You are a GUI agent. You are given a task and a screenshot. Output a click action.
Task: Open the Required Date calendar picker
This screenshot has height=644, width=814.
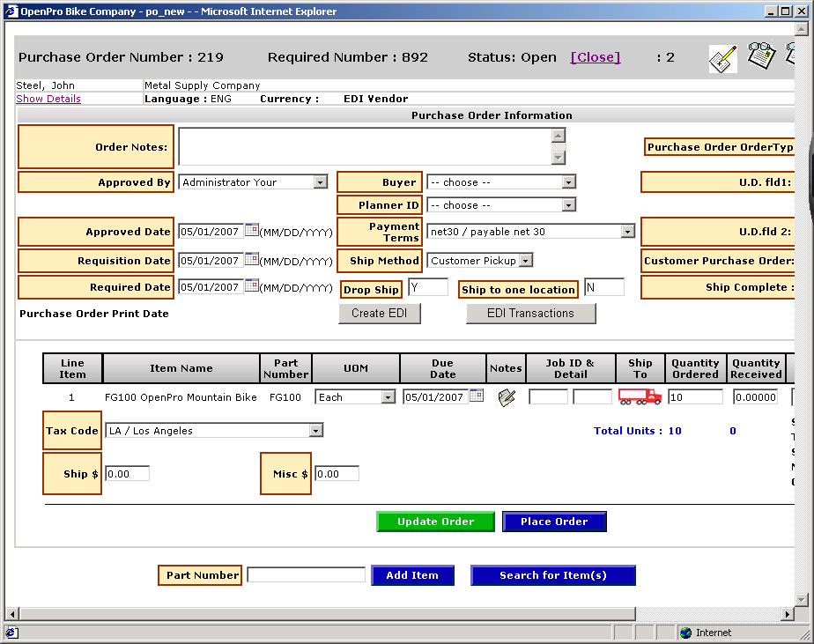252,286
